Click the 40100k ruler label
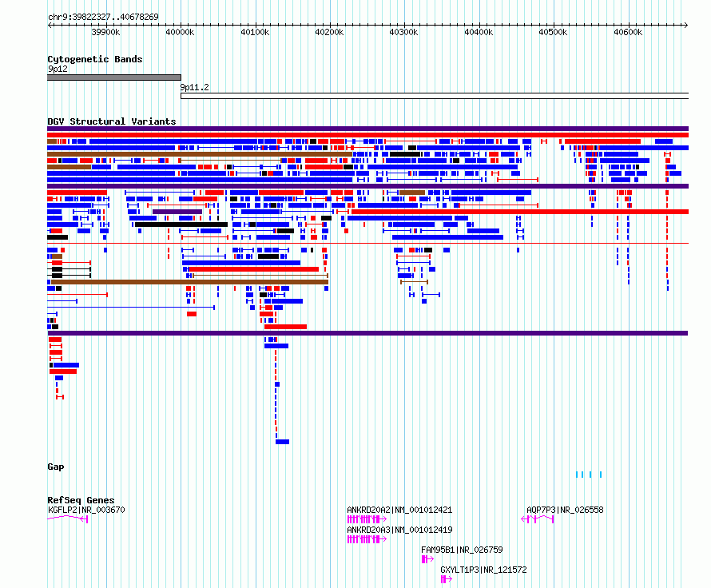 coord(255,32)
